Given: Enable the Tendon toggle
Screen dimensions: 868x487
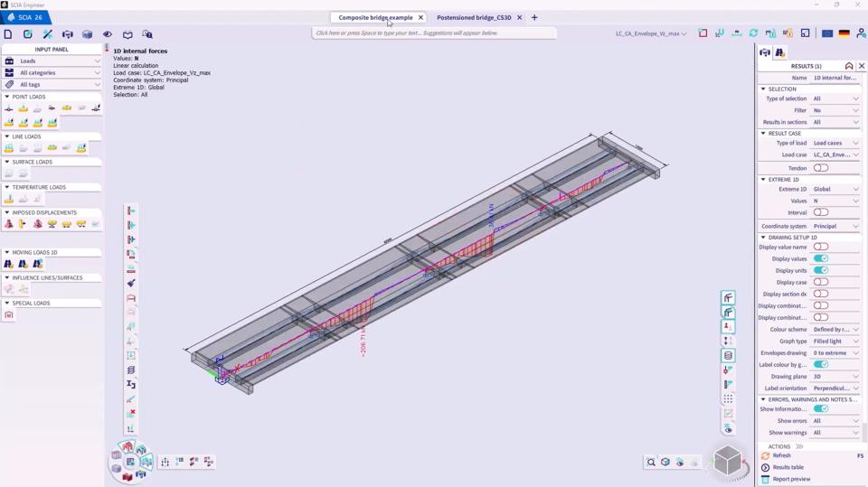Looking at the screenshot, I should [820, 168].
